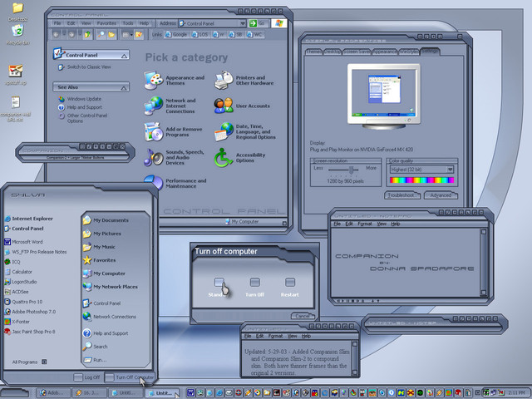Viewport: 532px width, 399px height.
Task: Open the User Accounts category
Action: pos(242,106)
